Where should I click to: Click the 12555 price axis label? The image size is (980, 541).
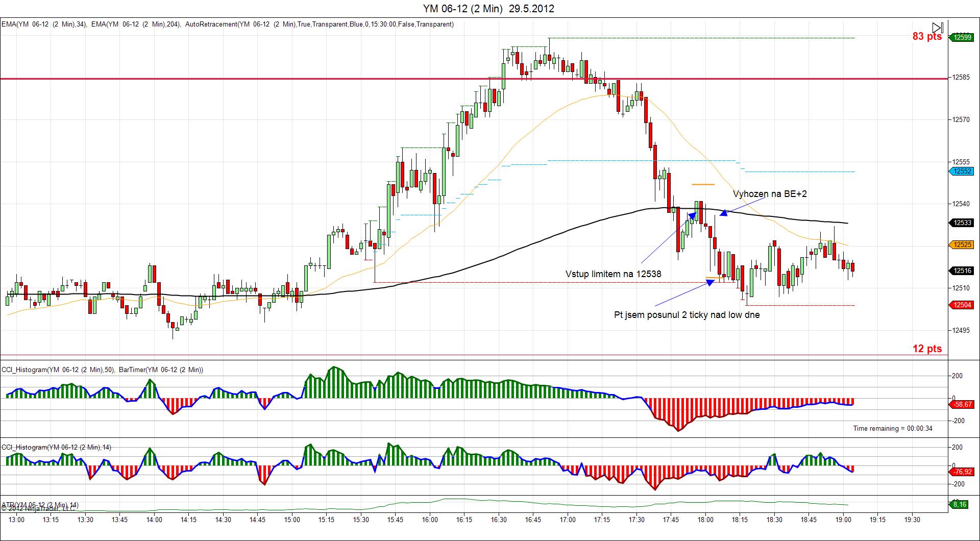pos(961,162)
